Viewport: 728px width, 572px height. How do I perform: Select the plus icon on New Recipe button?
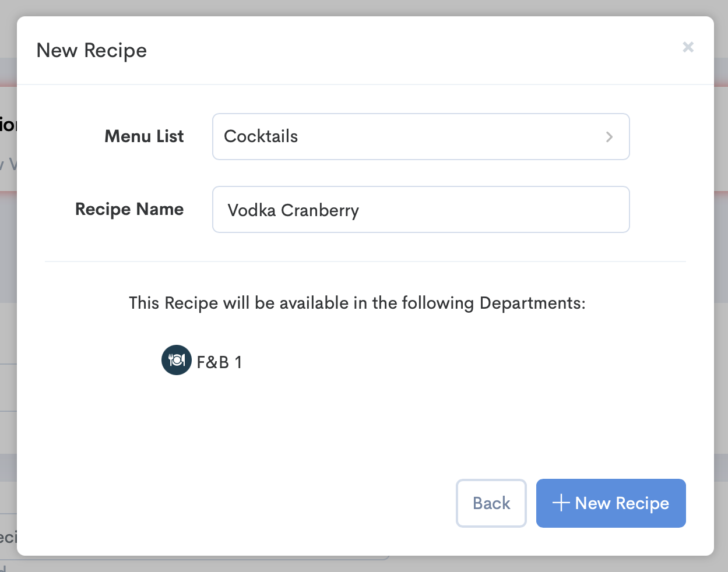click(x=561, y=503)
